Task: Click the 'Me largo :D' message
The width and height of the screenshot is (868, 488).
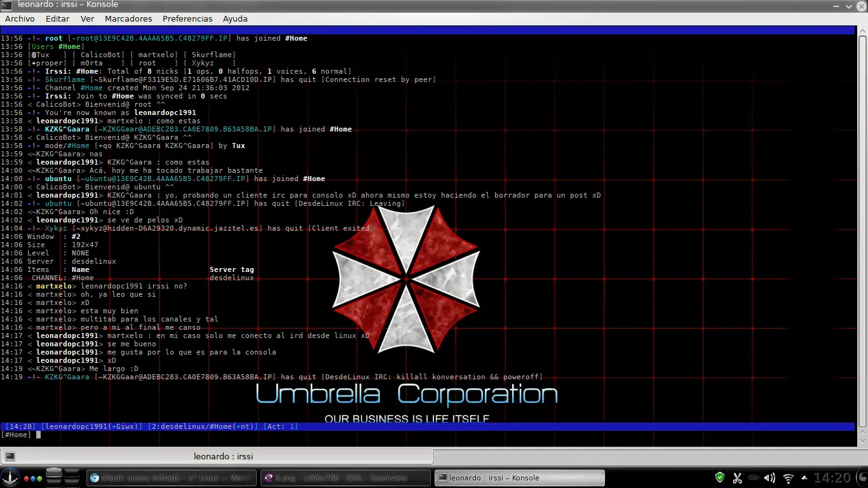Action: pos(114,369)
